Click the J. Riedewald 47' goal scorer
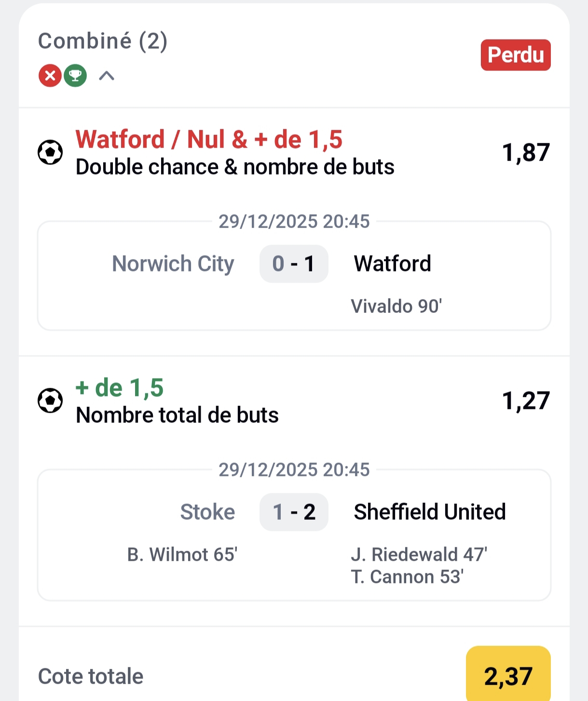Viewport: 588px width, 701px height. pyautogui.click(x=419, y=554)
